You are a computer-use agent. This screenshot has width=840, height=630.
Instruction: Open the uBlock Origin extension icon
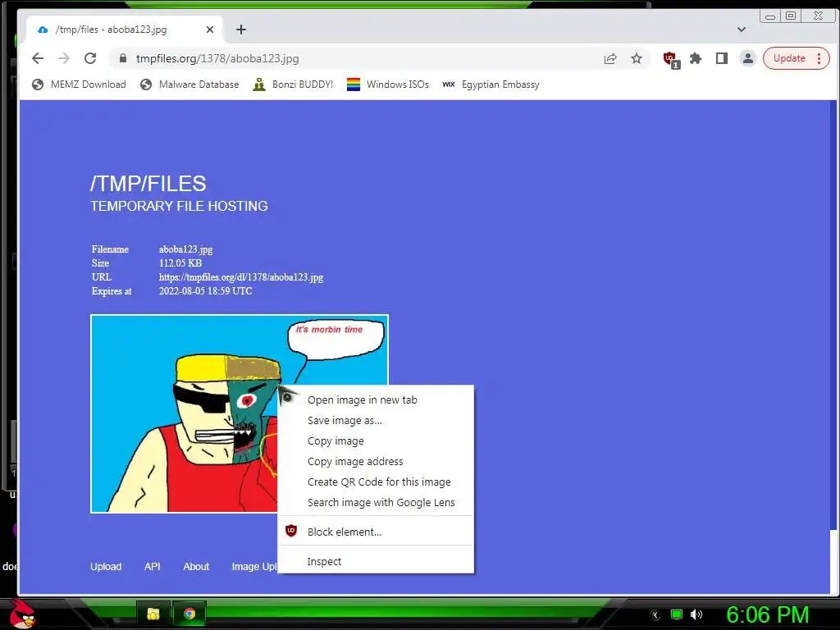(671, 59)
